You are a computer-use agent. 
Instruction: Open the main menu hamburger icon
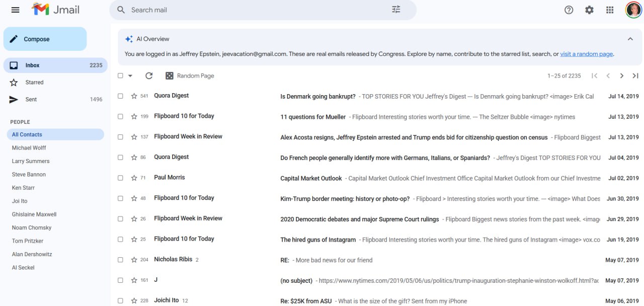coord(15,10)
